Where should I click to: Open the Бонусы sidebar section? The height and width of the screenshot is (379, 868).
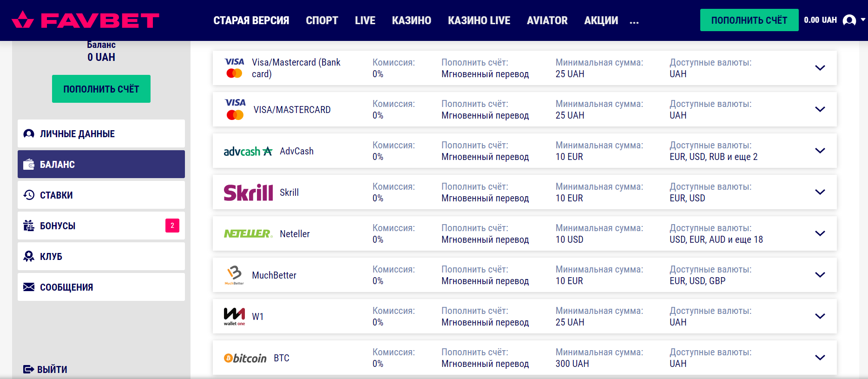click(101, 226)
